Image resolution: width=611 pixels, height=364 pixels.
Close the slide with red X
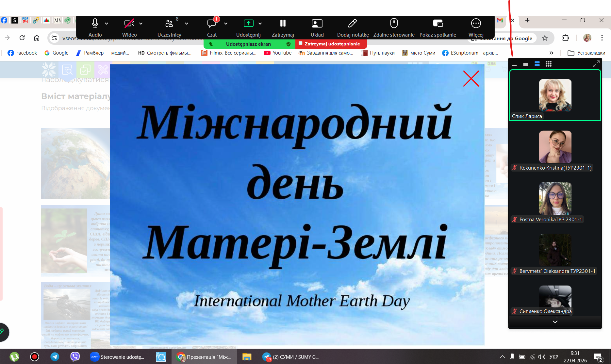click(x=471, y=79)
